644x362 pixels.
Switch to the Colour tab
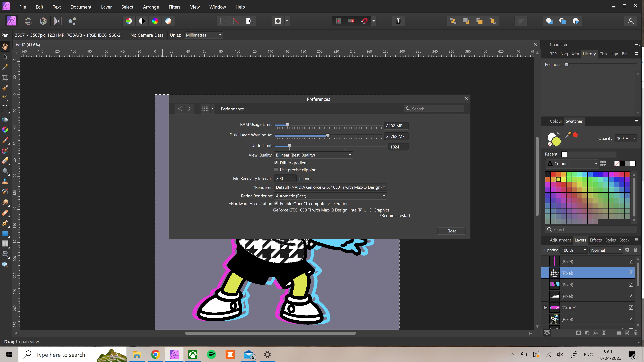click(x=556, y=121)
